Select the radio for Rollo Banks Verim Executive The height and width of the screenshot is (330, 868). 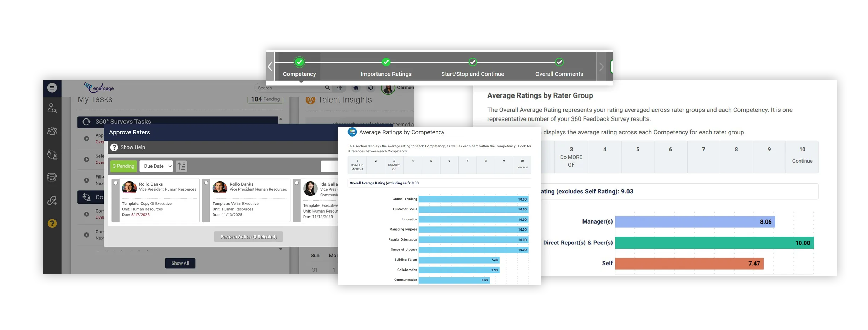click(x=206, y=183)
